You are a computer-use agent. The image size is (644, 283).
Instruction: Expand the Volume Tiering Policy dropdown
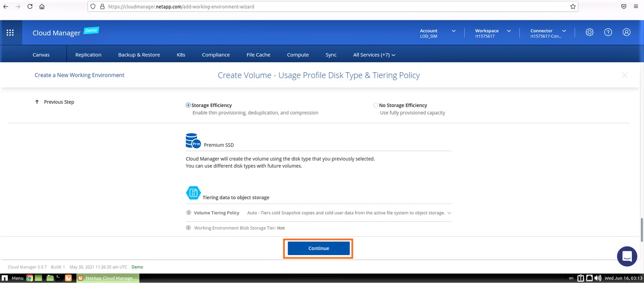tap(449, 213)
